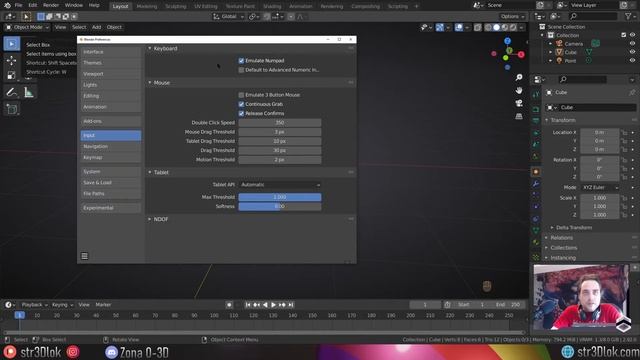Toggle Release Confirms checkbox

coord(241,113)
